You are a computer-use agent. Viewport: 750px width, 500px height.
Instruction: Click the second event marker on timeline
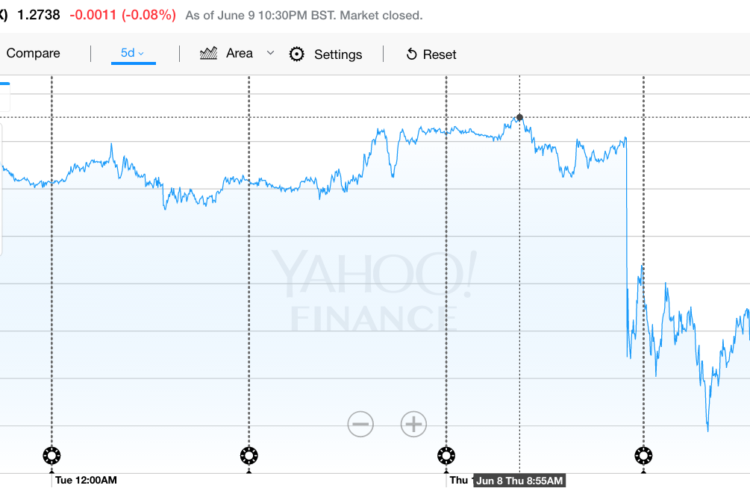(x=249, y=456)
